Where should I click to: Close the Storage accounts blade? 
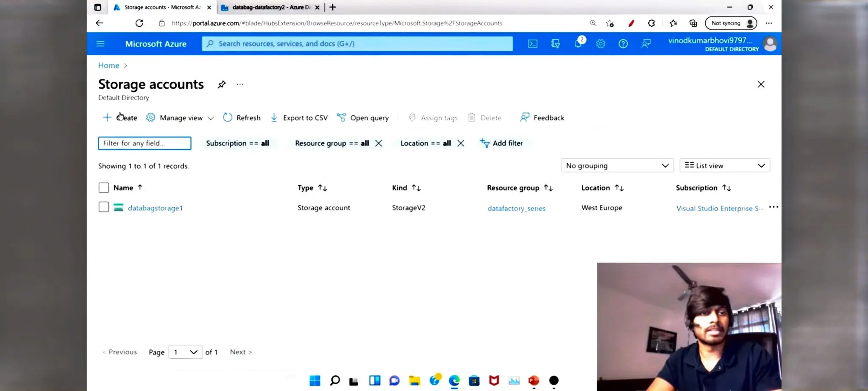[761, 84]
